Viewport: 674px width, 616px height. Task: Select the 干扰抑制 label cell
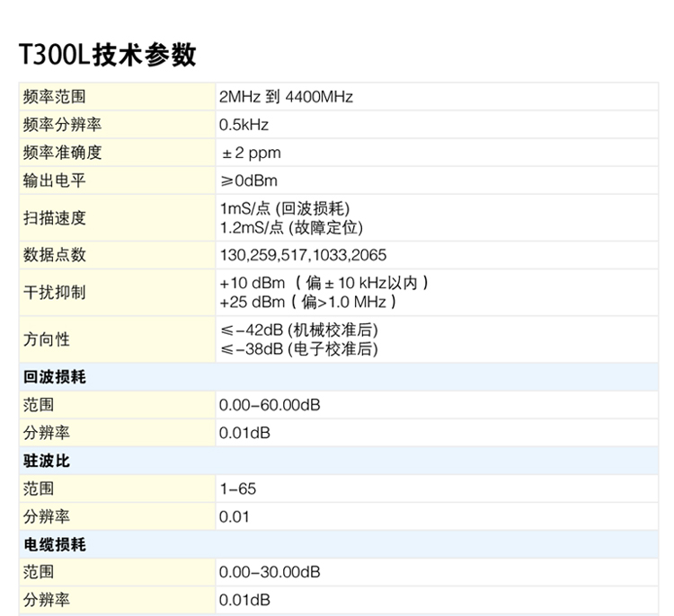[54, 293]
